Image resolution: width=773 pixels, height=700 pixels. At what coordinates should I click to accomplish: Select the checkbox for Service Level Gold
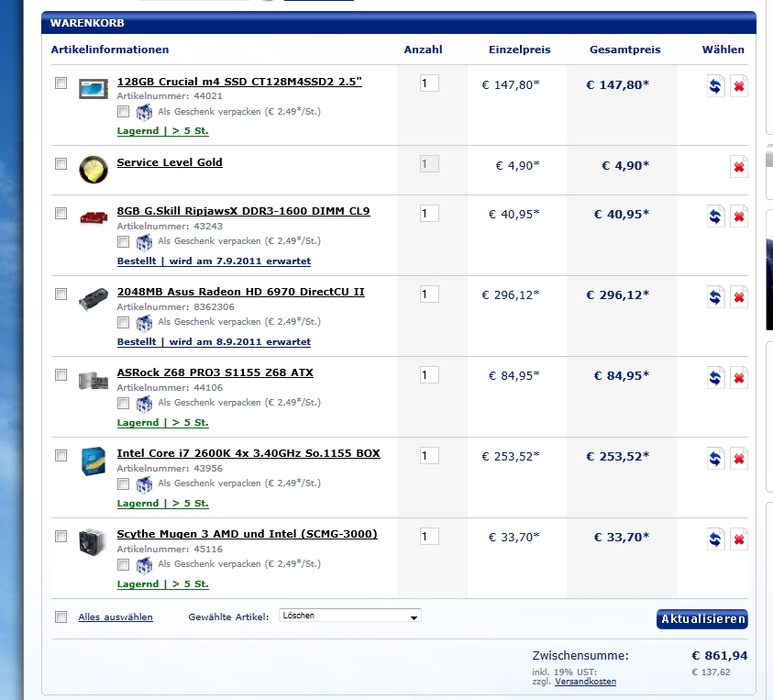(x=61, y=164)
